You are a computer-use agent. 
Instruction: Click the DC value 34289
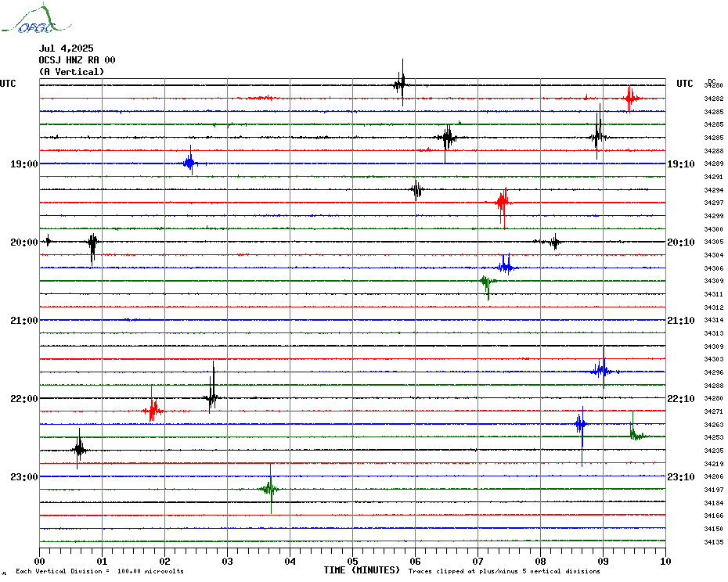[714, 163]
